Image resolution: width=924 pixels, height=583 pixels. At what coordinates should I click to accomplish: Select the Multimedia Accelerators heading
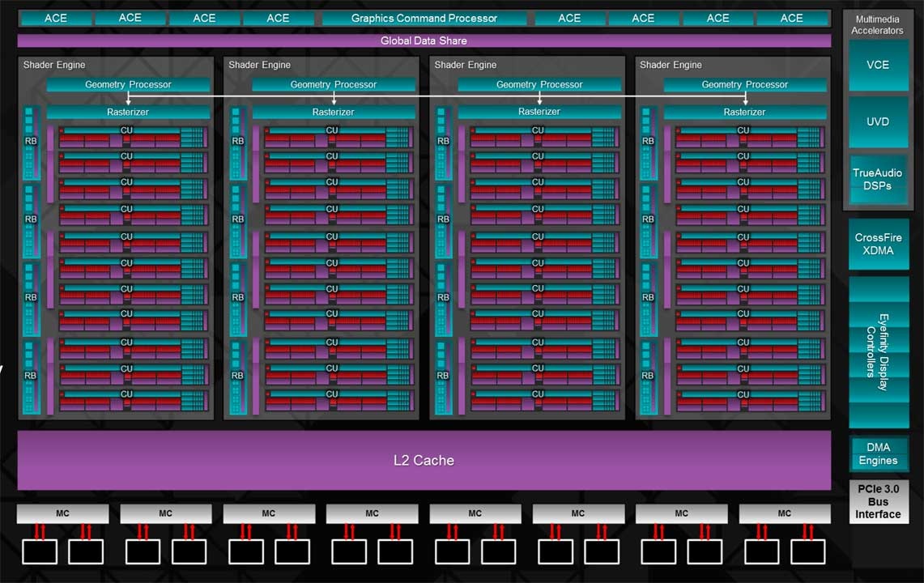(x=877, y=25)
